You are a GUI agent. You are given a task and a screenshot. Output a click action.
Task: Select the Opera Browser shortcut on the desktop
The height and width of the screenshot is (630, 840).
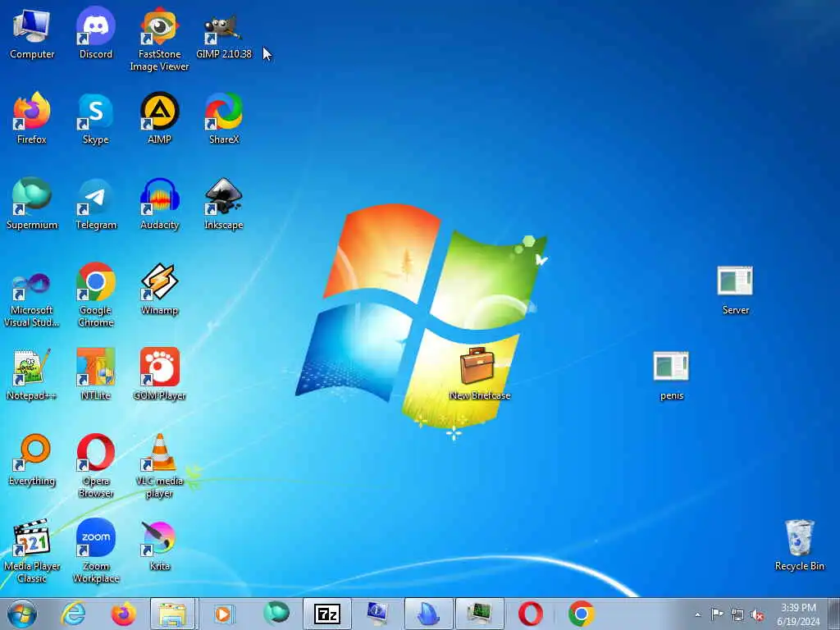click(x=95, y=466)
